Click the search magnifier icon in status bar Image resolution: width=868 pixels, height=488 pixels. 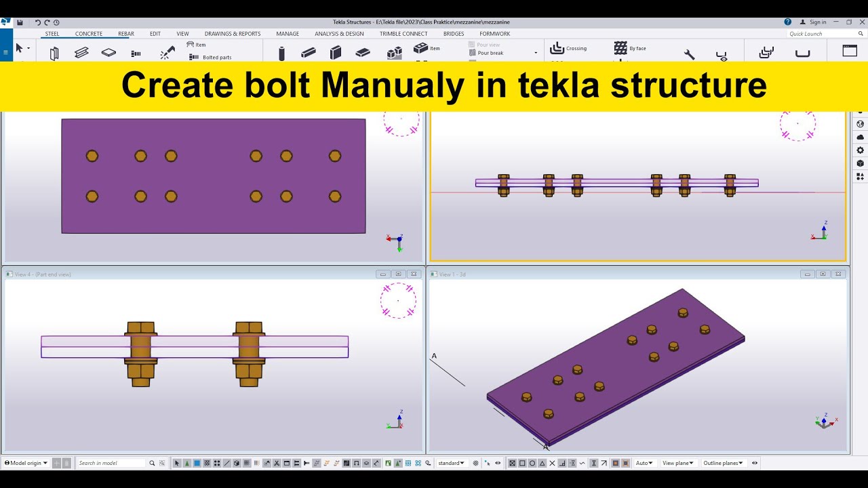[152, 463]
